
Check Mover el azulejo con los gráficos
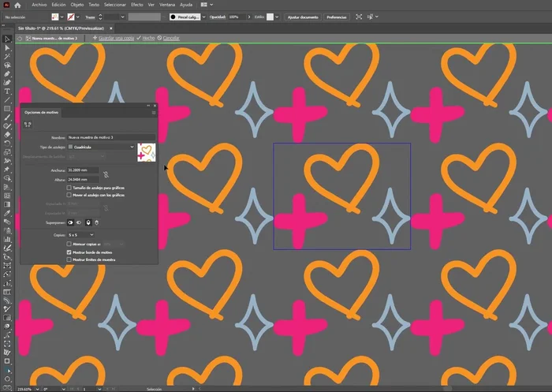pos(69,195)
